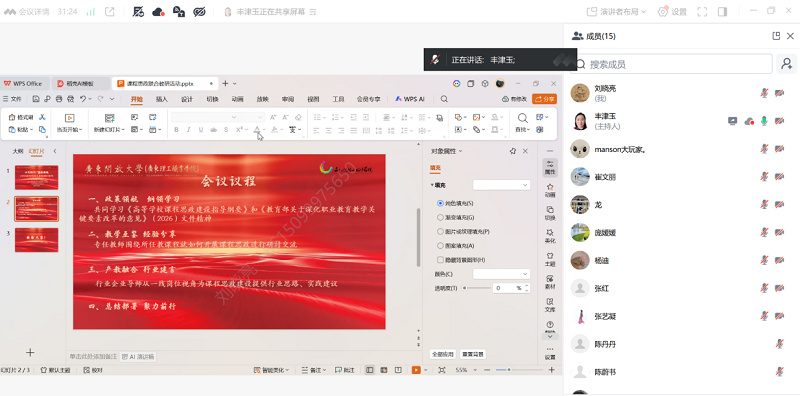The image size is (800, 396).
Task: Click 丰津玉's screen sharing icon
Action: pyautogui.click(x=733, y=121)
